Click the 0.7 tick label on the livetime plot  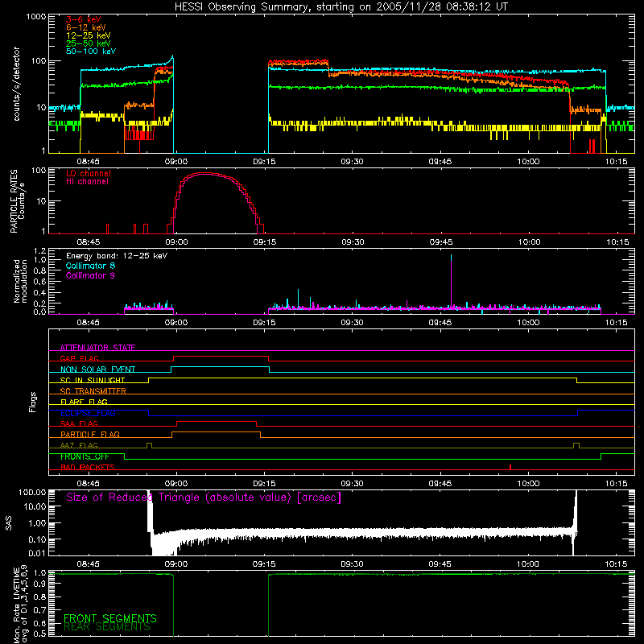coord(39,610)
